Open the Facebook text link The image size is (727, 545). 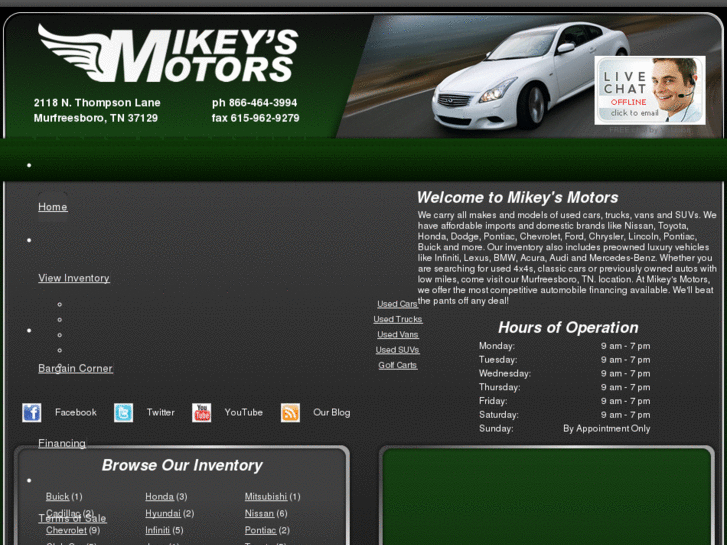(x=76, y=412)
